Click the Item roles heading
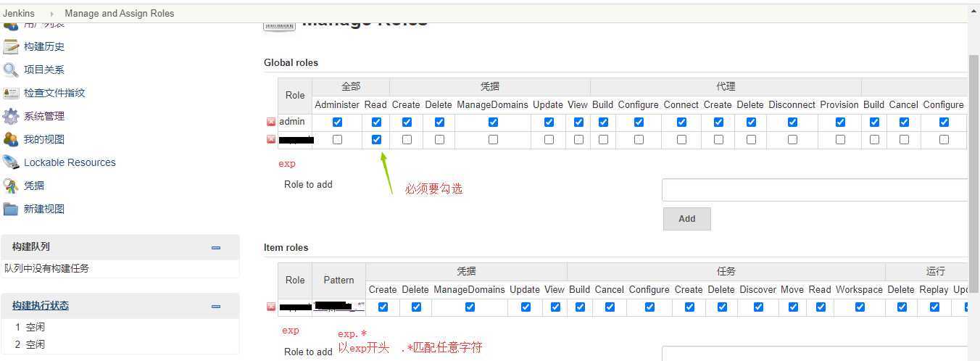Image resolution: width=980 pixels, height=361 pixels. coord(286,248)
